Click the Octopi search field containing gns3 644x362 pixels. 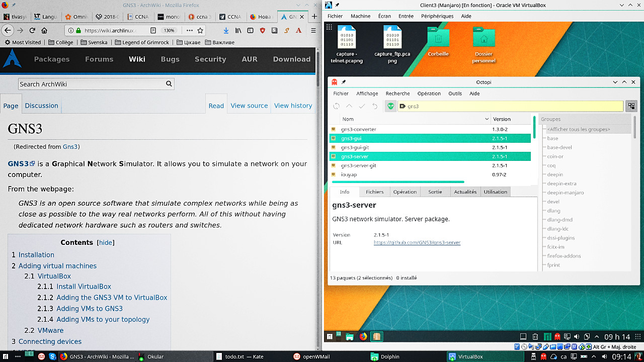pos(511,106)
